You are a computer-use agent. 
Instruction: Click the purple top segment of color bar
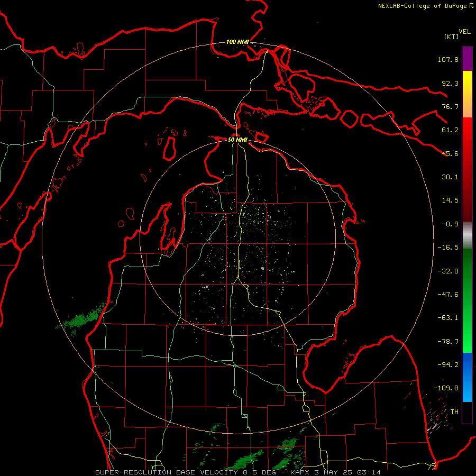(467, 59)
